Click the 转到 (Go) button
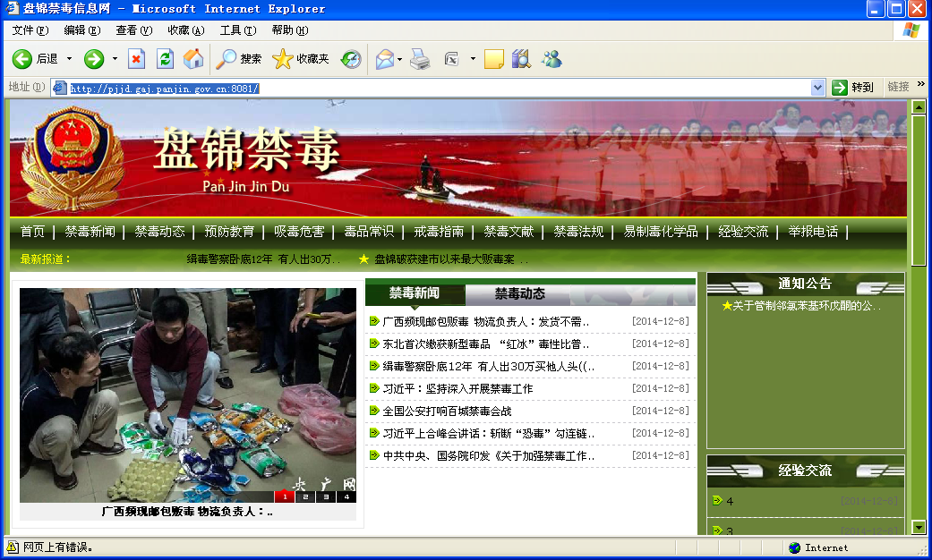Image resolution: width=932 pixels, height=560 pixels. [853, 88]
